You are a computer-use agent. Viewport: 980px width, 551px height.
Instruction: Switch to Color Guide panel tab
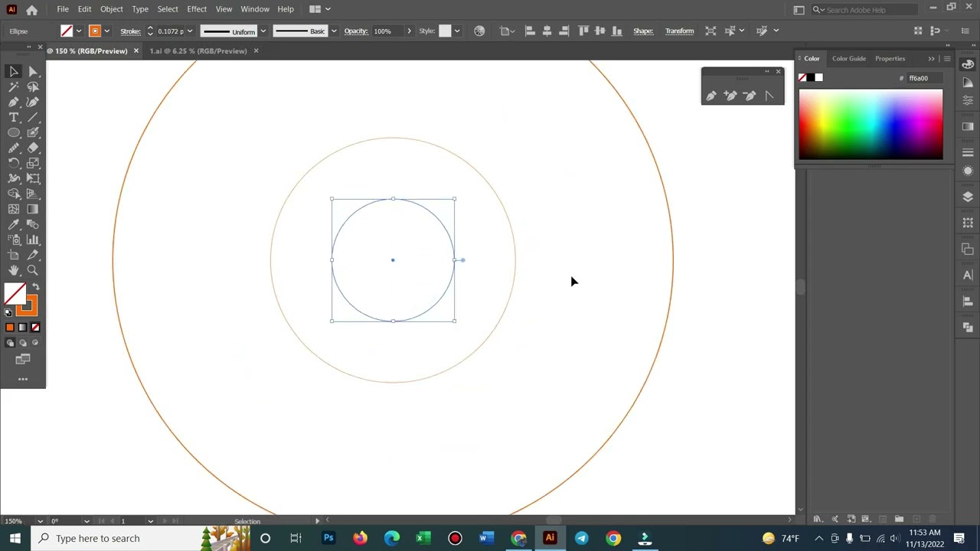[849, 58]
